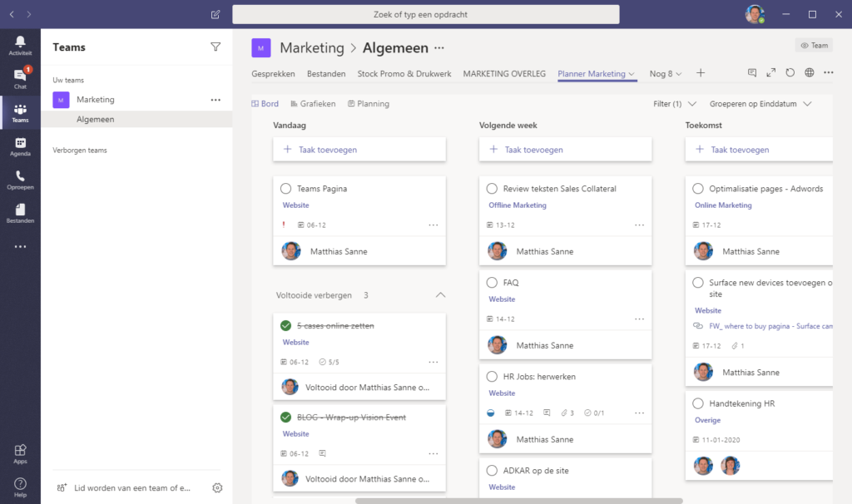Open more options on Teams Pagina card
The width and height of the screenshot is (852, 504).
433,225
